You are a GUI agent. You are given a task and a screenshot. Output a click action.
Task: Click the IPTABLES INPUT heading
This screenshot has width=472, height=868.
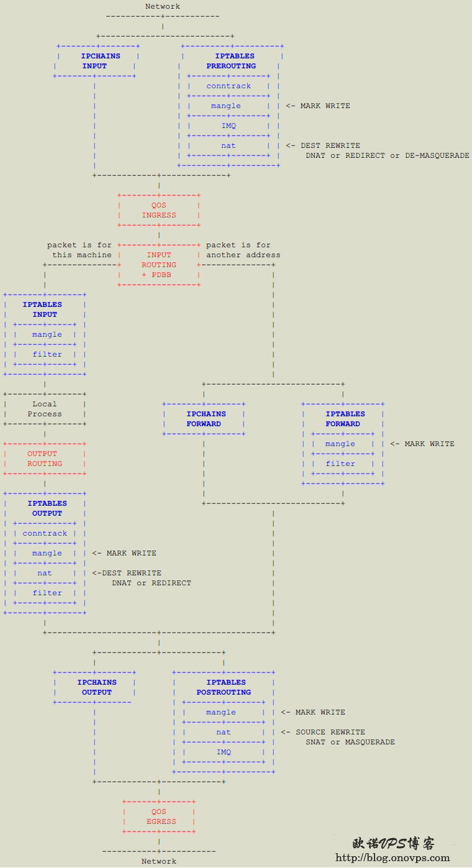coord(43,309)
